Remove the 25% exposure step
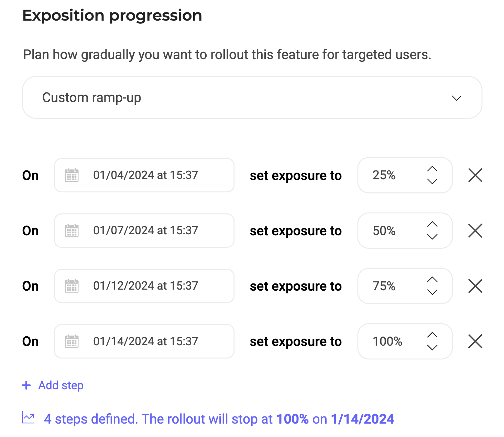Image resolution: width=504 pixels, height=437 pixels. click(x=475, y=175)
